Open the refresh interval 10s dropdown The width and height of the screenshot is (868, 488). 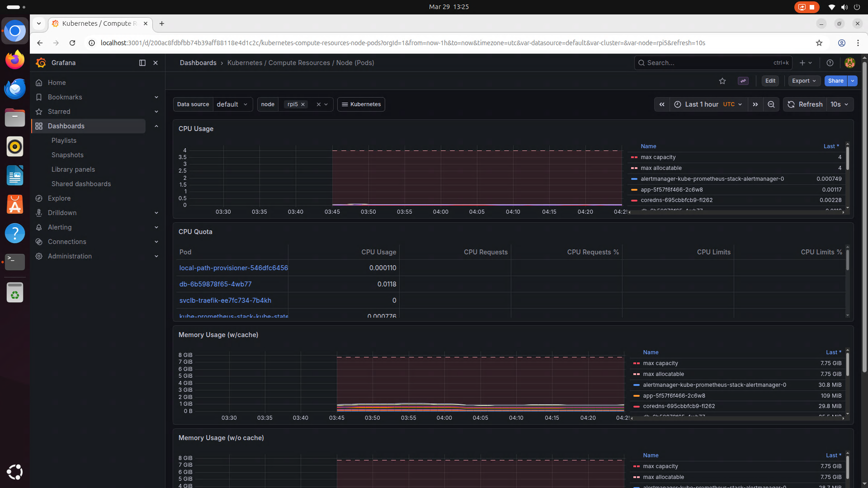839,104
